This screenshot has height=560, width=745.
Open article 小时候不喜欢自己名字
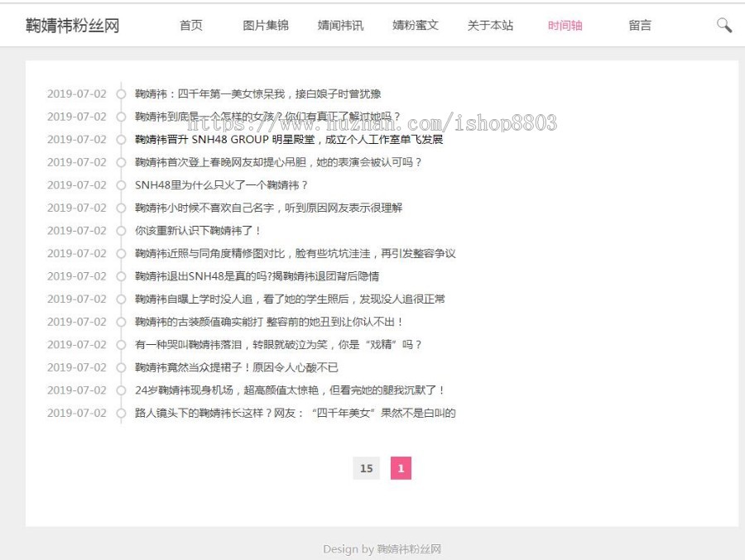[x=268, y=208]
